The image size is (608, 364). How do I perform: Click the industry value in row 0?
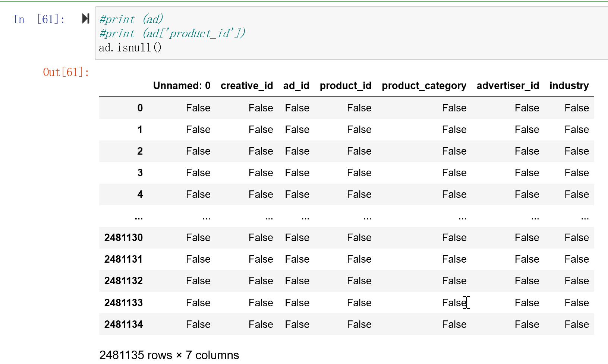[x=577, y=108]
